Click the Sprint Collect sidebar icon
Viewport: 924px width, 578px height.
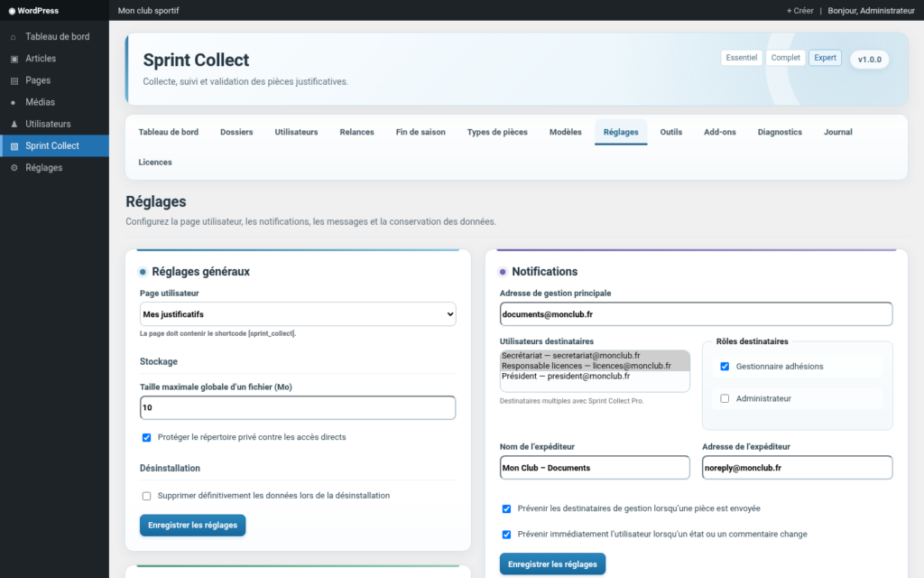tap(14, 146)
